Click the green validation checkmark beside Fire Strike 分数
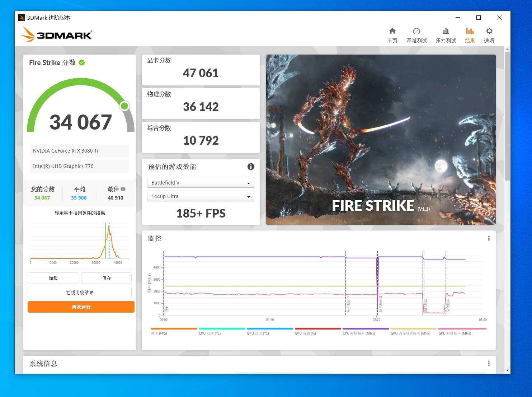The image size is (532, 397). [82, 62]
